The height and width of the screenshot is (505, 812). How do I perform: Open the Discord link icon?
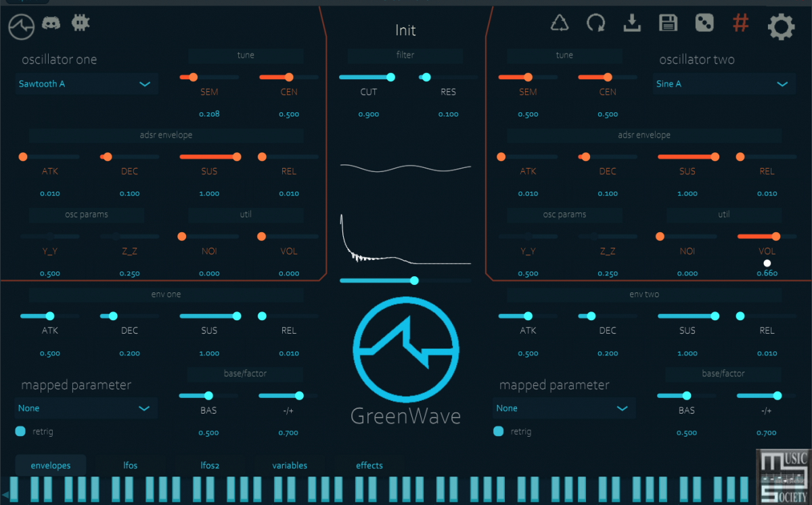51,23
